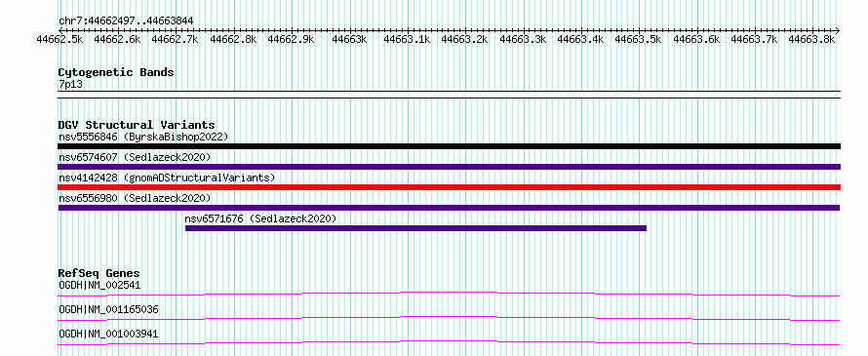This screenshot has width=868, height=356.
Task: Click the OGDH NM_001165036 pink transcript line
Action: coord(449,318)
